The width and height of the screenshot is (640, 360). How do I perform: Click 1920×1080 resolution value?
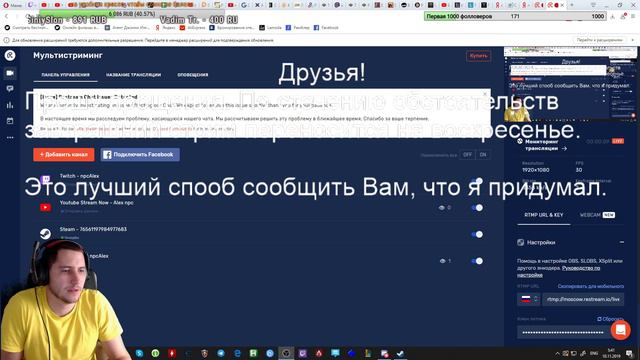536,170
